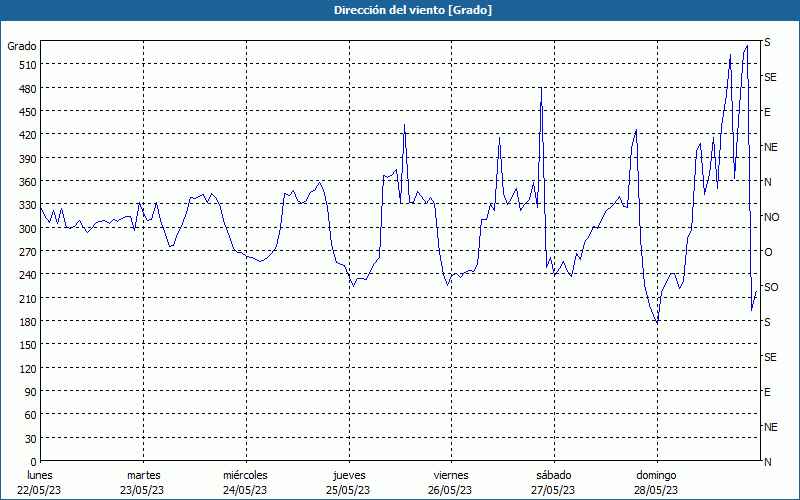Click the 'Grado' axis unit label
Image resolution: width=800 pixels, height=500 pixels.
pos(22,46)
